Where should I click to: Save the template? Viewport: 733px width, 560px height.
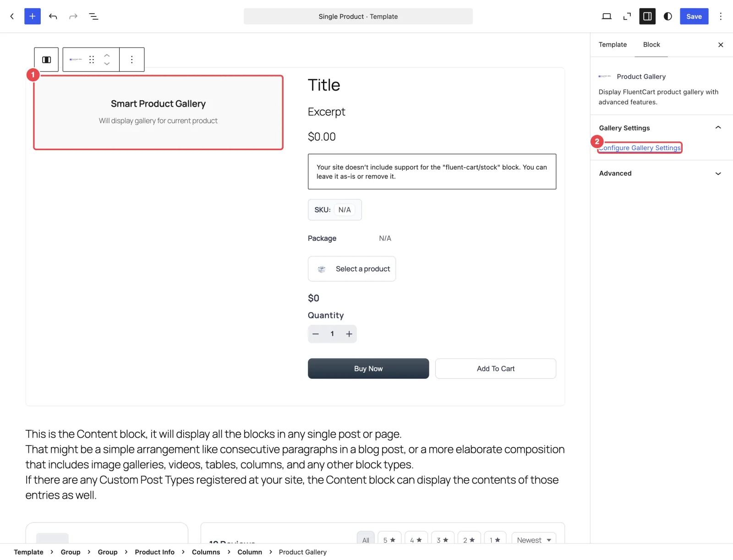(694, 16)
